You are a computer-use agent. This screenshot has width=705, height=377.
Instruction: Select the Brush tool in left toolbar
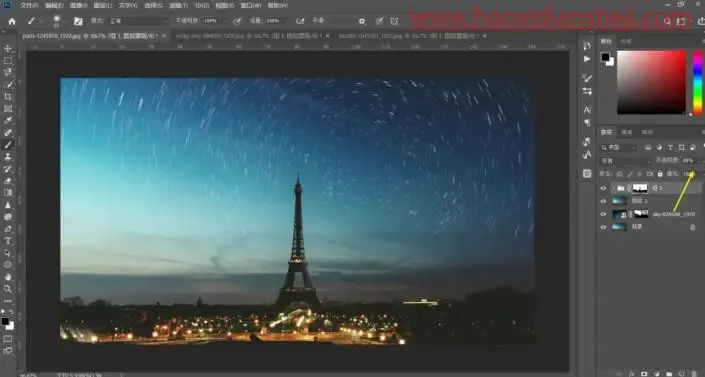pos(8,144)
